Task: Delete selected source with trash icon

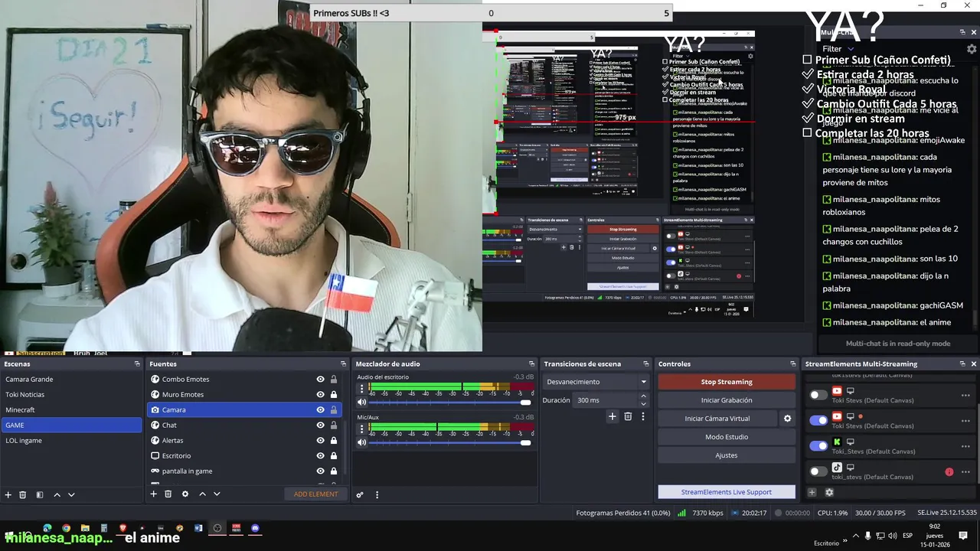Action: point(168,494)
